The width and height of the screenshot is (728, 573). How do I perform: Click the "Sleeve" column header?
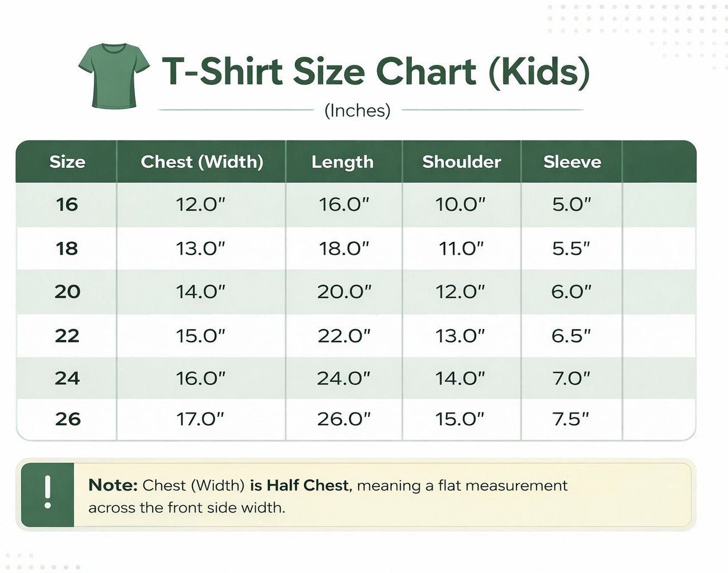coord(572,162)
